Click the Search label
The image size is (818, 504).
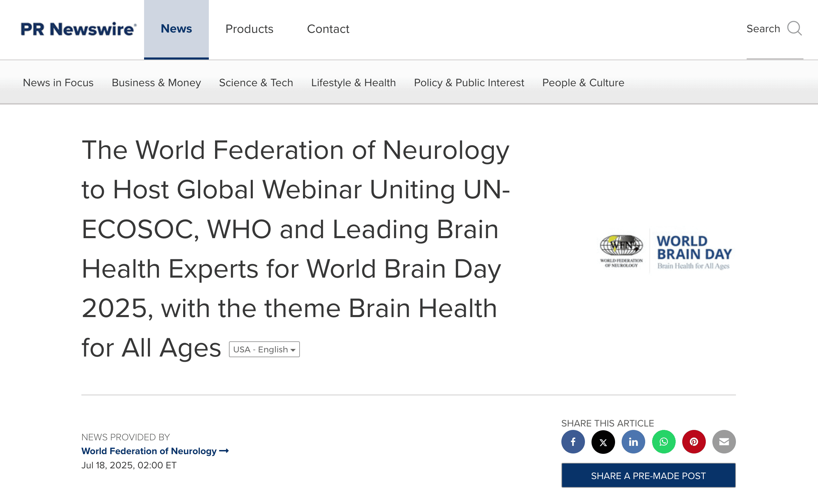click(x=763, y=29)
